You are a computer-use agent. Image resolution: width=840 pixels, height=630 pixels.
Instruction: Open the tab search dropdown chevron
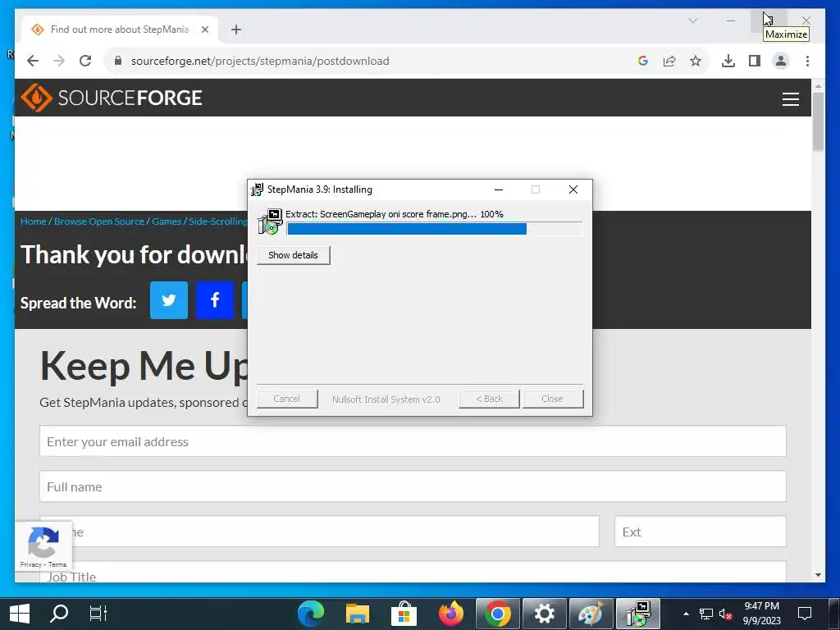click(x=692, y=21)
